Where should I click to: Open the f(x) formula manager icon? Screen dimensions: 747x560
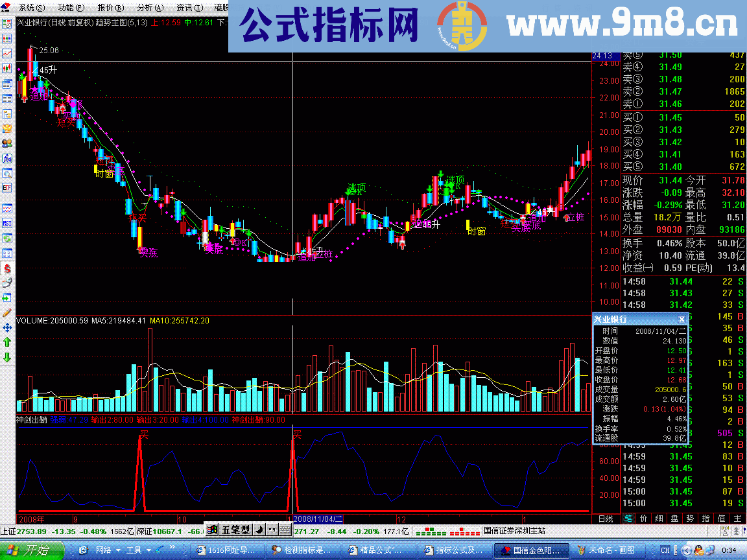pyautogui.click(x=8, y=157)
